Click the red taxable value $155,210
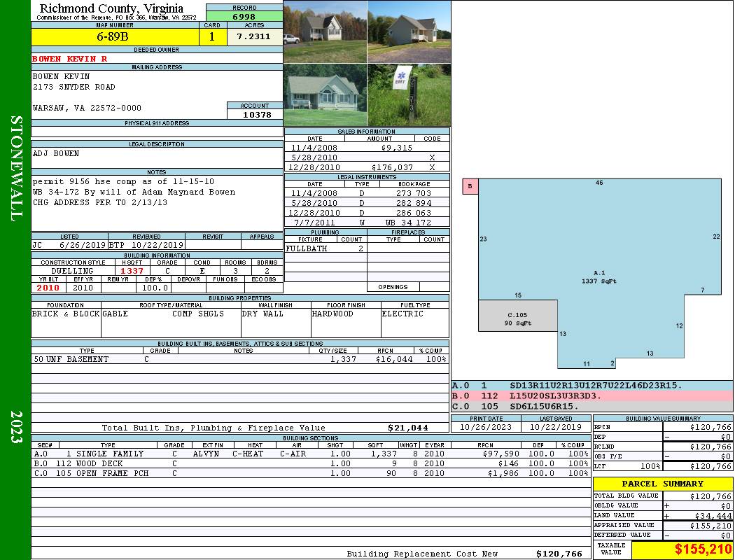Screen dimensions: 735x560 [x=682, y=549]
